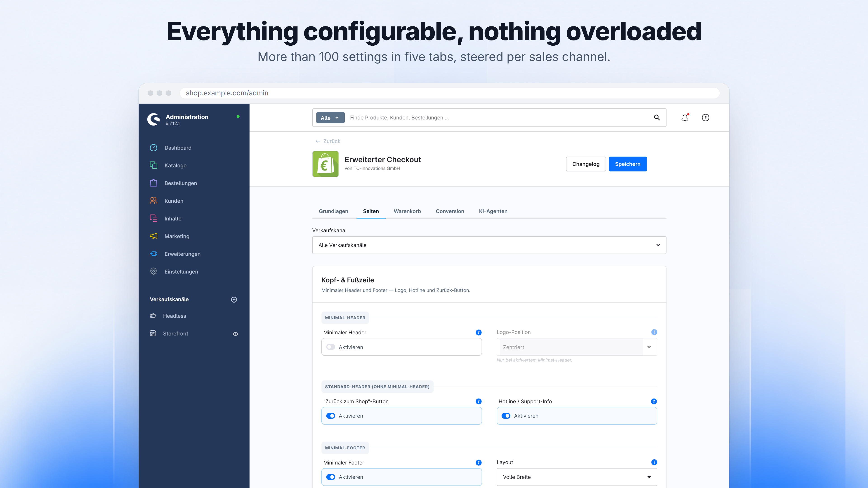This screenshot has height=488, width=868.
Task: Open notifications bell icon
Action: 685,117
